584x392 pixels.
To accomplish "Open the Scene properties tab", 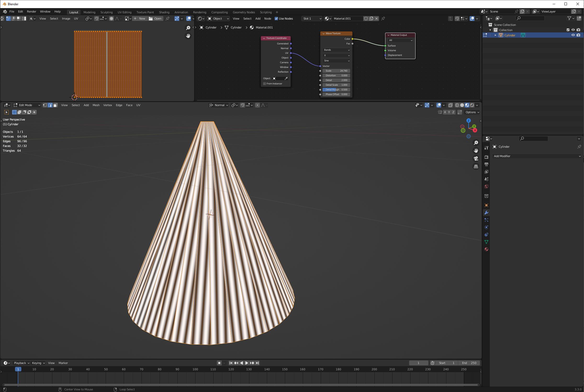I will tap(486, 179).
